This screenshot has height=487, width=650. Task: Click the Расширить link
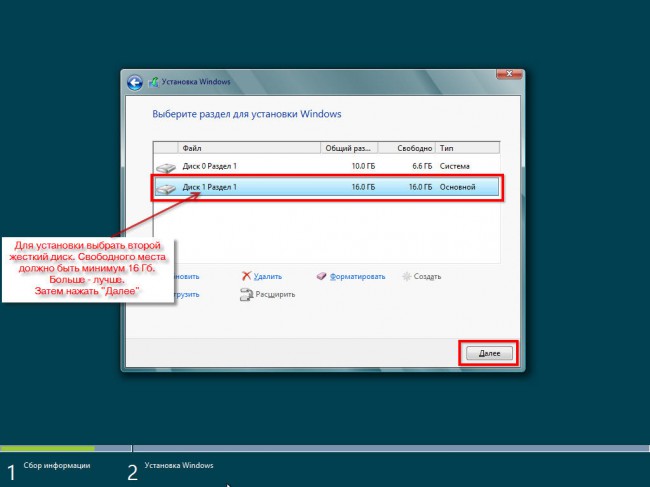click(275, 294)
